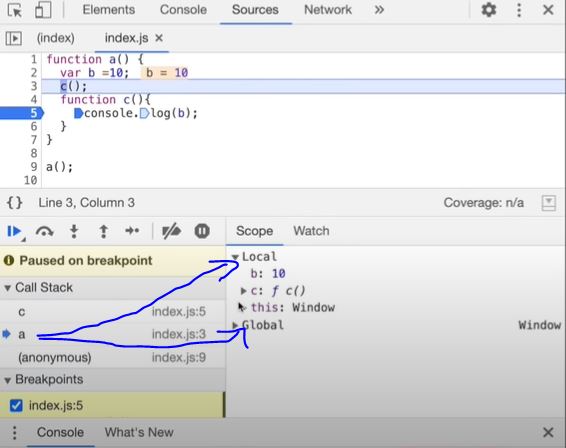Open DevTools settings gear
The width and height of the screenshot is (566, 448).
tap(488, 10)
